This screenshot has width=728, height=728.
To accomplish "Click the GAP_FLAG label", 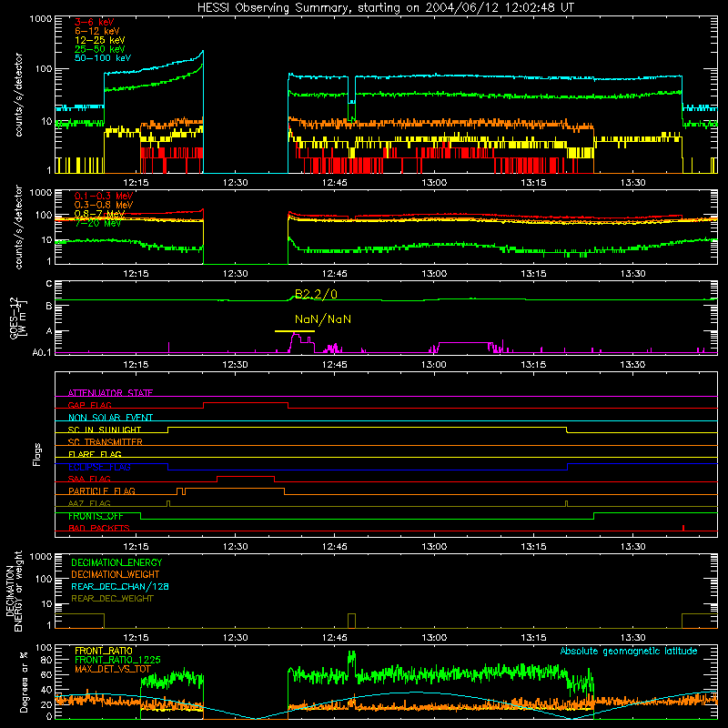I will [89, 405].
